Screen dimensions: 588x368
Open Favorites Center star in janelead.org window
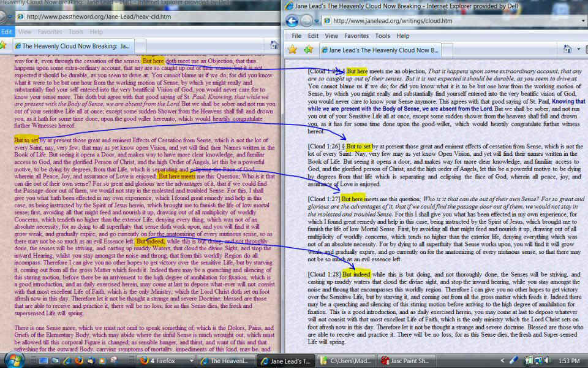tap(293, 50)
